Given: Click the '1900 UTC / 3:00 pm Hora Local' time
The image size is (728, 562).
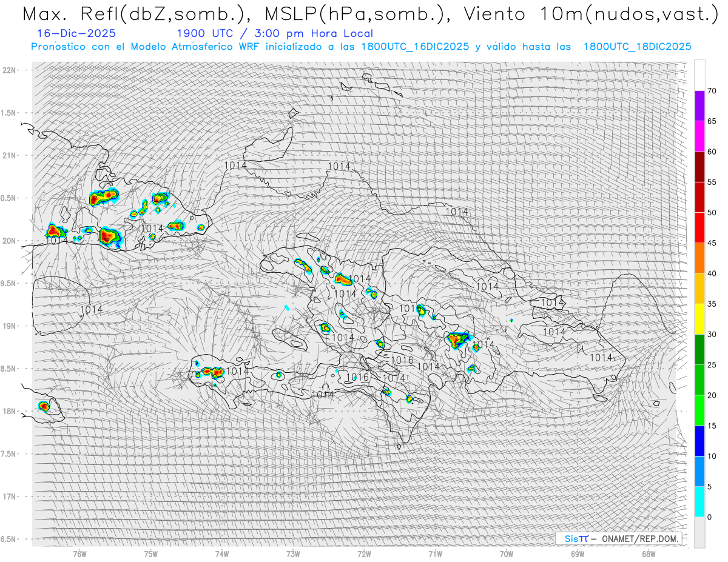Looking at the screenshot, I should pos(275,34).
